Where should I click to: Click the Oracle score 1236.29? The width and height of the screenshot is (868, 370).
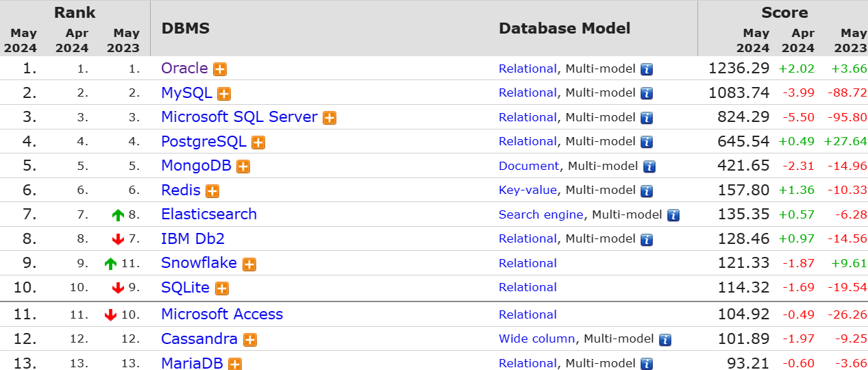[x=739, y=68]
